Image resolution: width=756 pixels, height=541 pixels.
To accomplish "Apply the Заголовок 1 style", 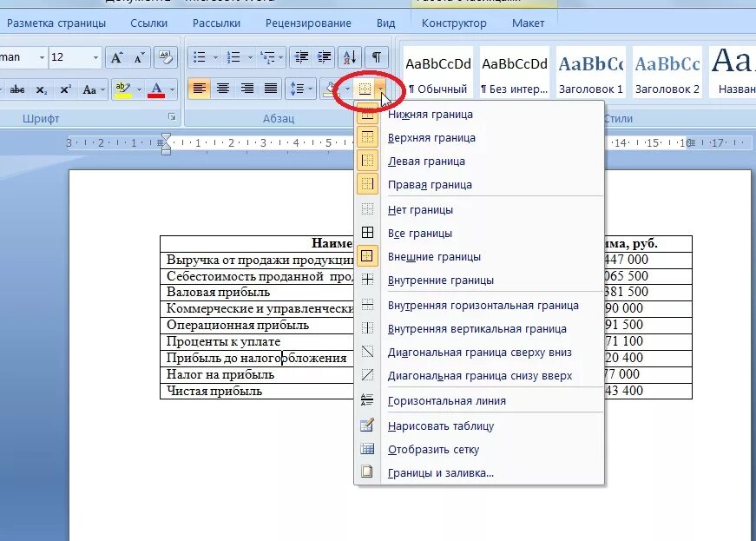I will 590,72.
